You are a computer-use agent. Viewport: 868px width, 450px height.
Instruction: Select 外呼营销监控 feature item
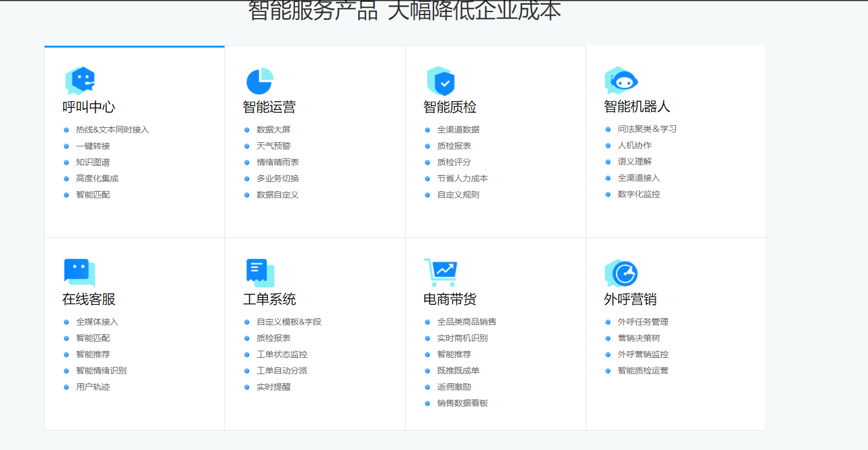coord(643,354)
